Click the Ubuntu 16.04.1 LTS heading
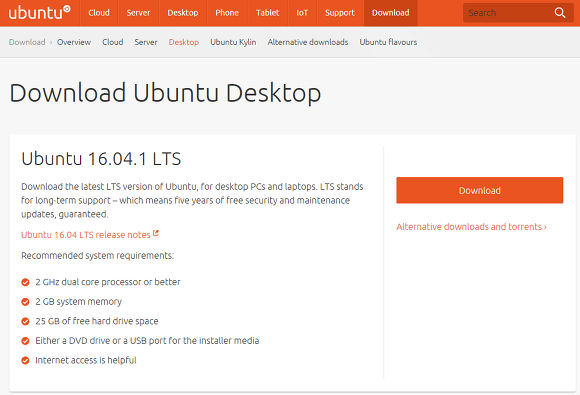The image size is (580, 395). 101,159
